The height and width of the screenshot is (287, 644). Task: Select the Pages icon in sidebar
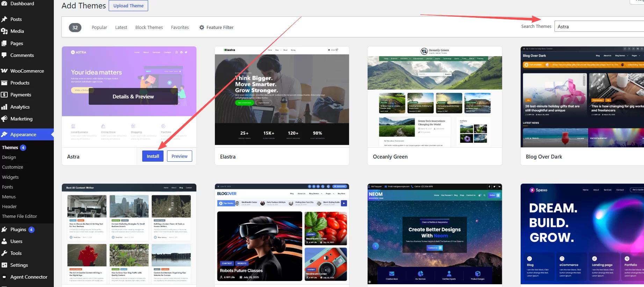point(4,43)
